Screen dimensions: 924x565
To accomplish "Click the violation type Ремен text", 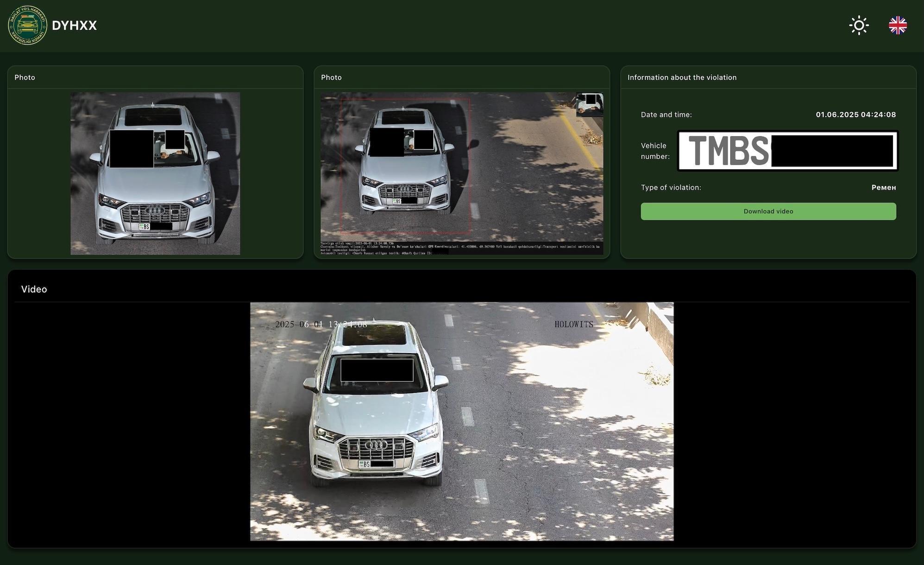I will click(x=884, y=187).
